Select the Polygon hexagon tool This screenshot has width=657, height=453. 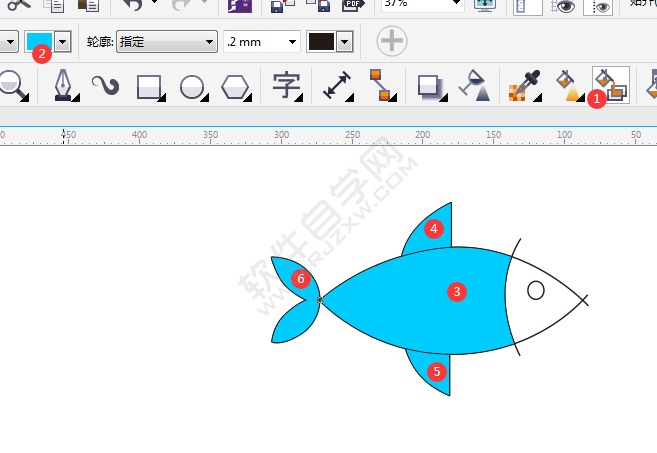[234, 86]
